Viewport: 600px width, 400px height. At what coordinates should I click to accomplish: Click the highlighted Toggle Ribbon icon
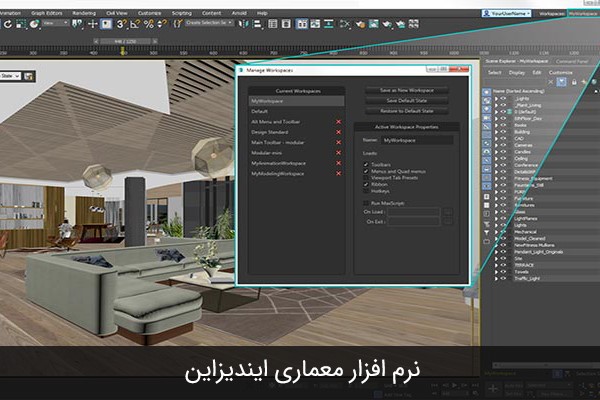tap(302, 24)
